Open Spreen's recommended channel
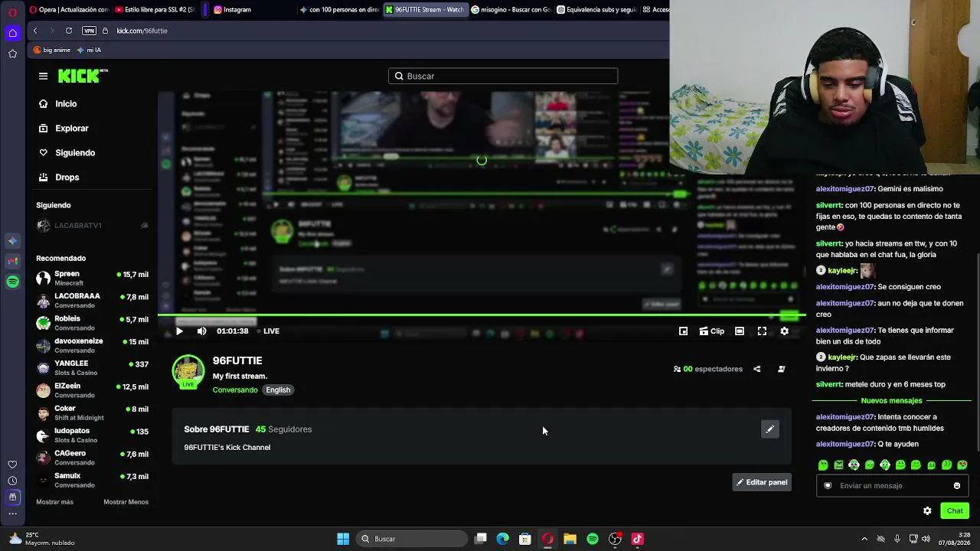The image size is (980, 551). [93, 279]
